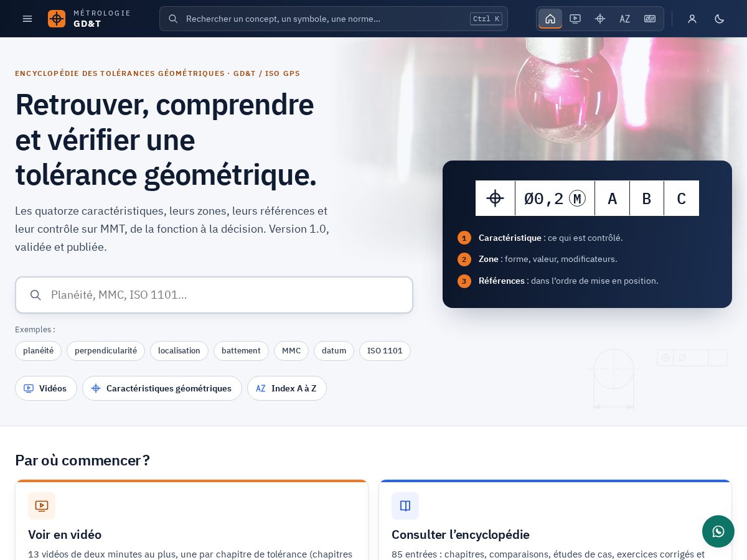The height and width of the screenshot is (560, 747).
Task: Click the orange GD&T logo icon
Action: click(x=57, y=19)
